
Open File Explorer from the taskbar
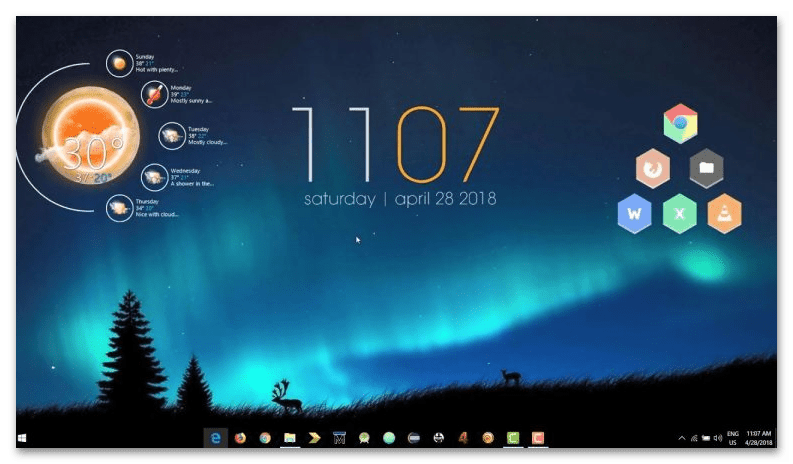click(290, 438)
